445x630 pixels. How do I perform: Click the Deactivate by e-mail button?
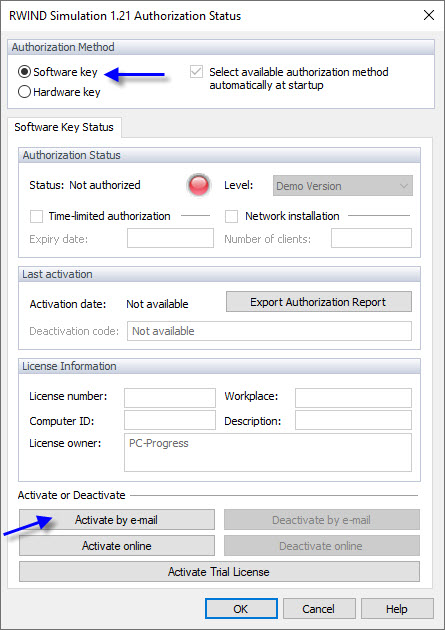(x=322, y=520)
